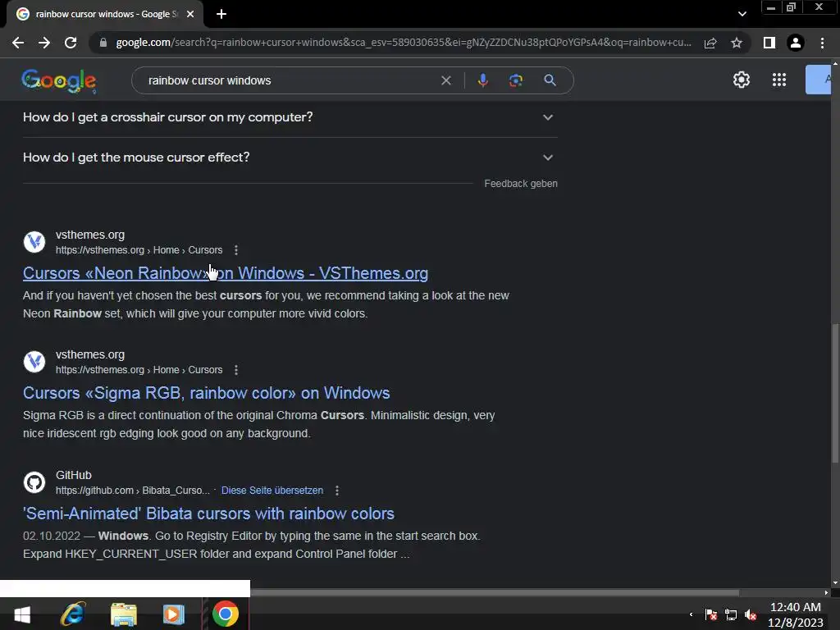This screenshot has height=630, width=840.
Task: View site info via the lock icon
Action: click(x=103, y=43)
